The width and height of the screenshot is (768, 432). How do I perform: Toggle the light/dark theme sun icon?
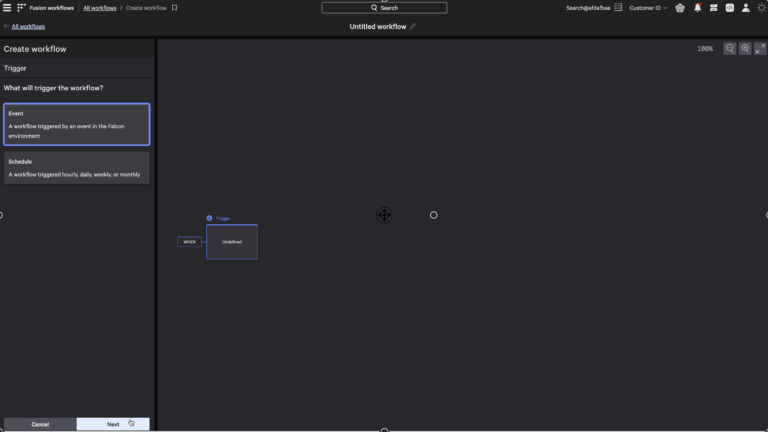(x=761, y=8)
